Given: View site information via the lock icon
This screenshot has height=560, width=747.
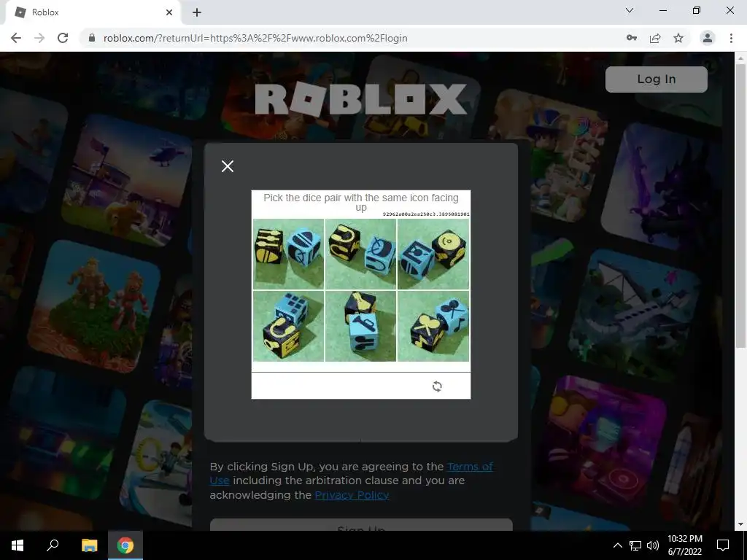Looking at the screenshot, I should (x=92, y=38).
